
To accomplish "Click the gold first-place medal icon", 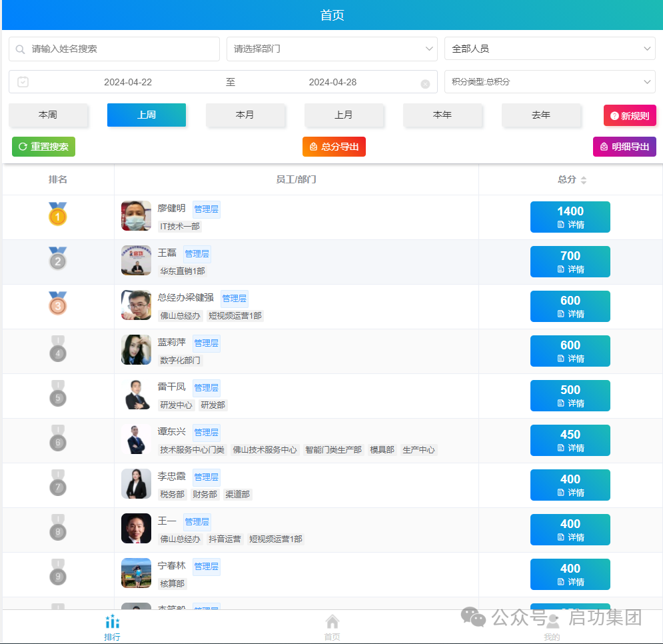I will tap(58, 214).
